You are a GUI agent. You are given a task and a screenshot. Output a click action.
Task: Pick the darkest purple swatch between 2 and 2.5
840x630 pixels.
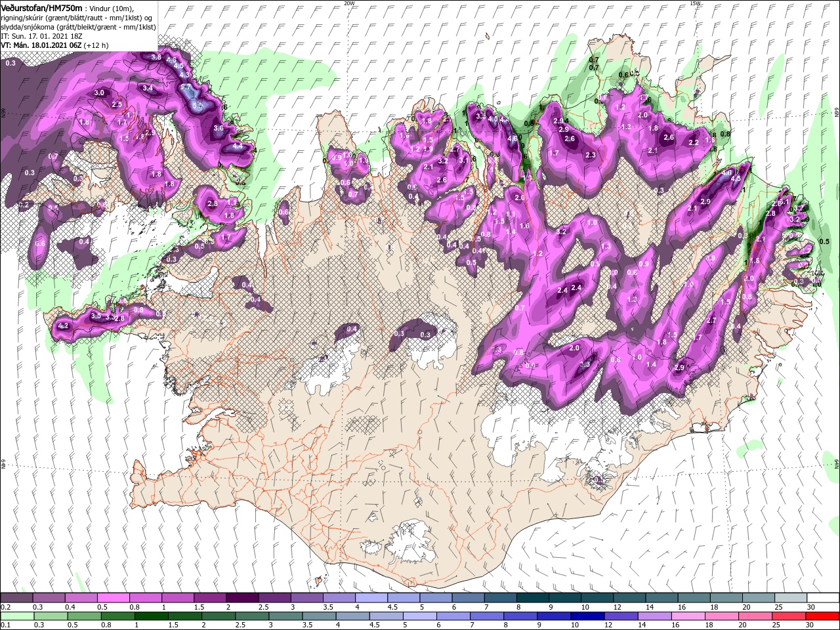[241, 598]
